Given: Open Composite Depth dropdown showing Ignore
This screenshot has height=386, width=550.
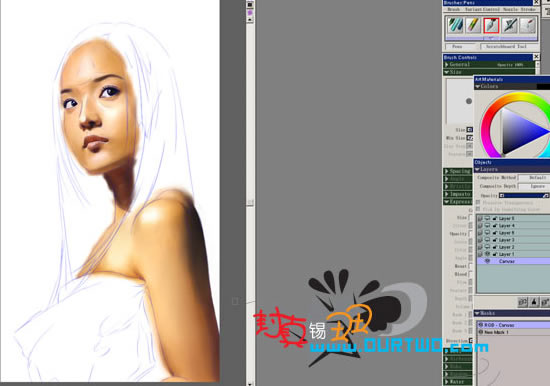Looking at the screenshot, I should (x=534, y=186).
